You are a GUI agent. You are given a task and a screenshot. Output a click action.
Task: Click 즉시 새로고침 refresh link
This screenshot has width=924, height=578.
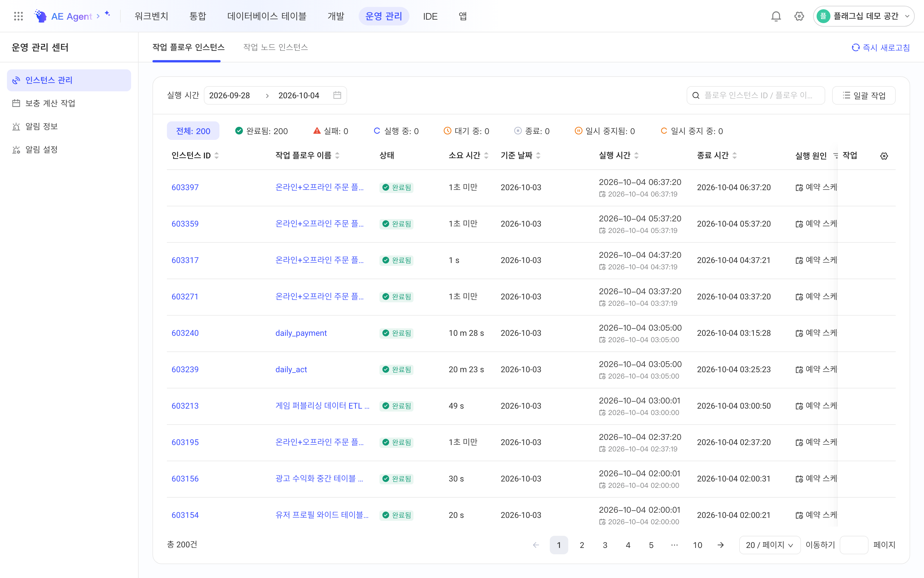click(880, 47)
